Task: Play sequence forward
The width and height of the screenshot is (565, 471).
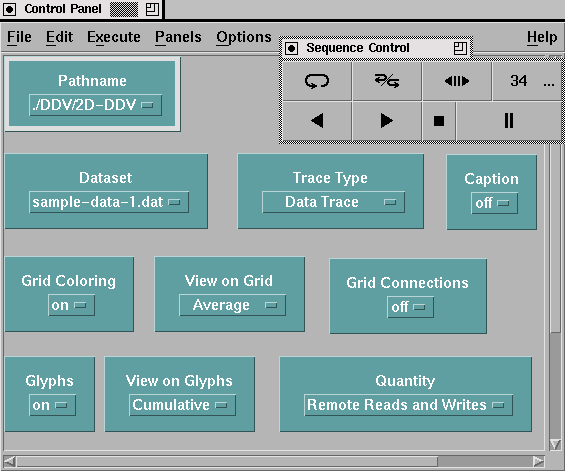Action: (x=387, y=121)
